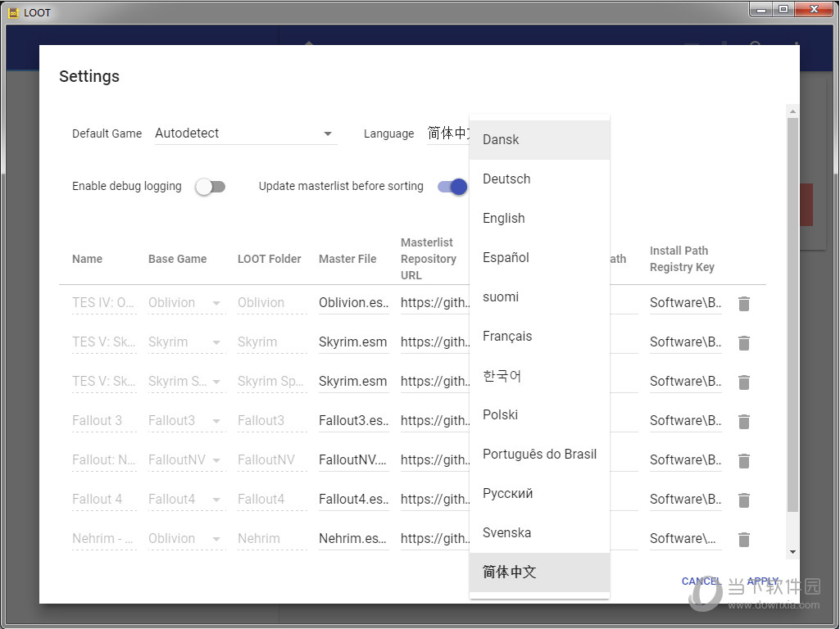Click the Masterlist Repository URL column header
Viewport: 840px width, 629px height.
(x=429, y=259)
